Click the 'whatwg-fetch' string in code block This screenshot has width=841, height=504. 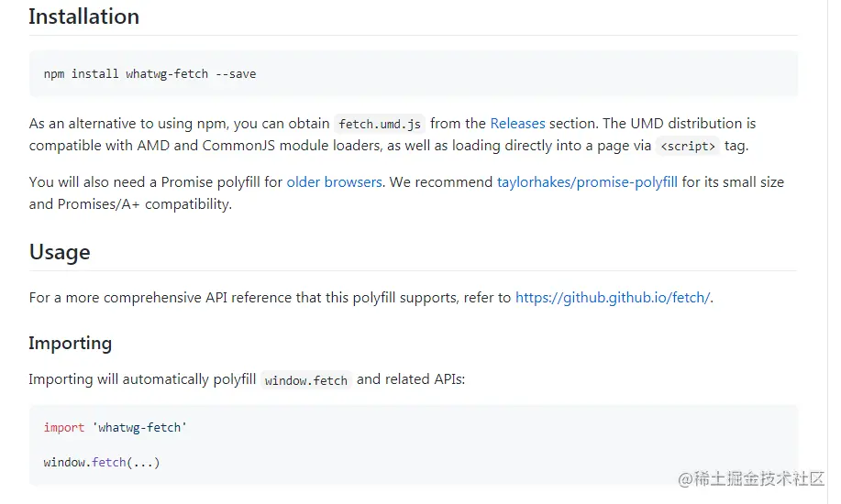click(x=139, y=428)
